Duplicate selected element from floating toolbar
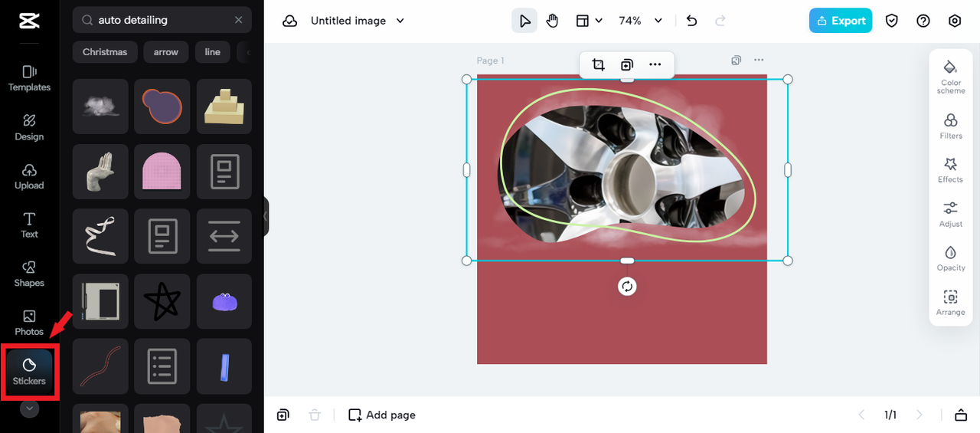The height and width of the screenshot is (433, 980). [x=627, y=64]
